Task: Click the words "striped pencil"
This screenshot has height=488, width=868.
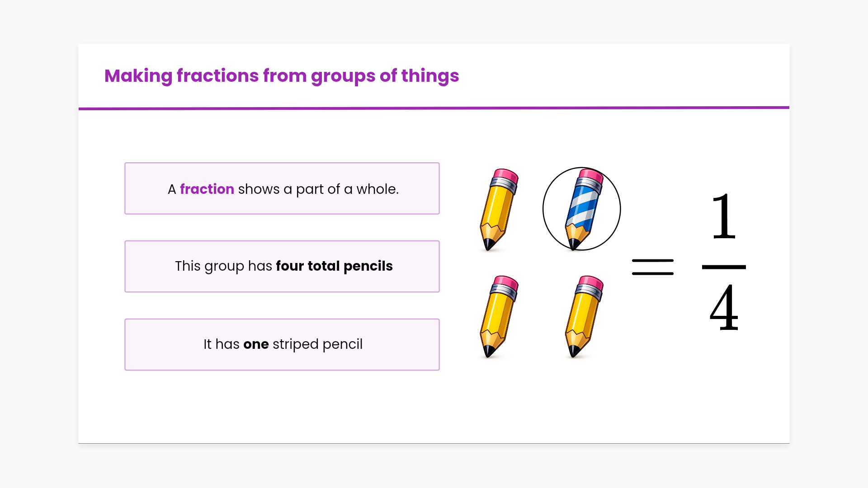Action: pos(317,344)
